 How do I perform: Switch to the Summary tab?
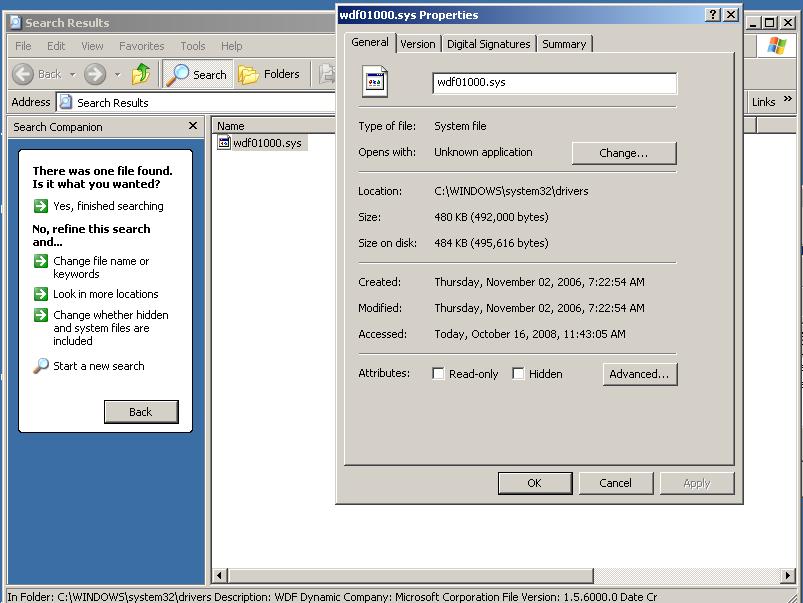click(x=564, y=44)
